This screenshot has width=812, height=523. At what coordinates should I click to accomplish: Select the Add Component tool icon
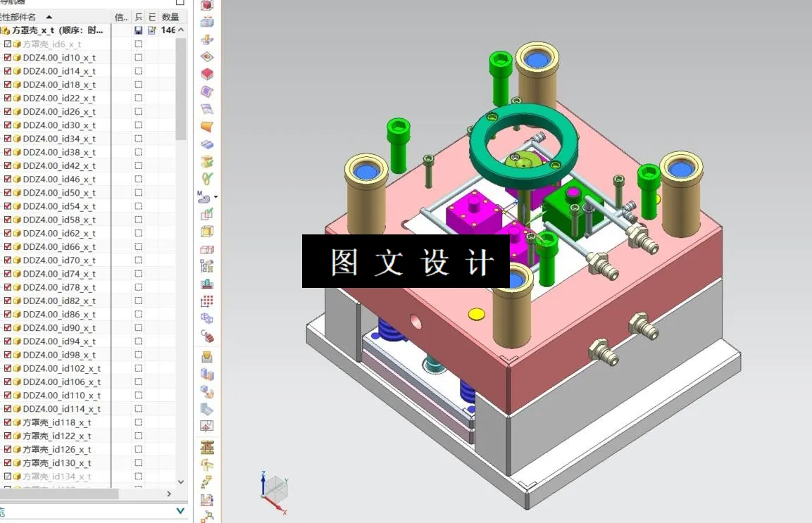point(206,5)
